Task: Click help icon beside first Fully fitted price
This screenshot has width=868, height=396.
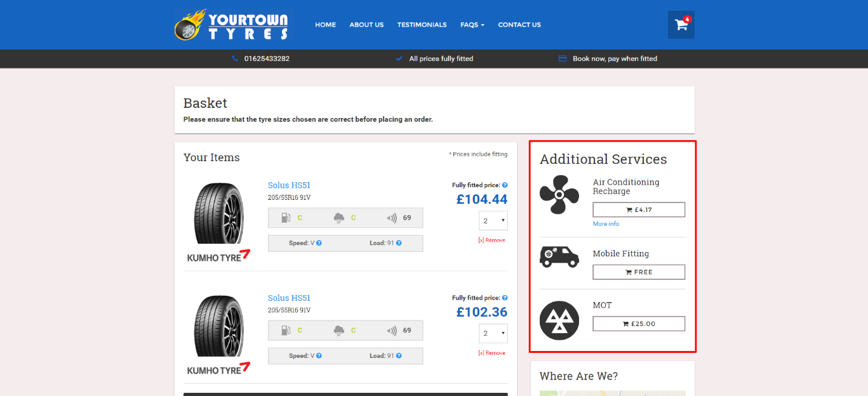Action: tap(505, 185)
